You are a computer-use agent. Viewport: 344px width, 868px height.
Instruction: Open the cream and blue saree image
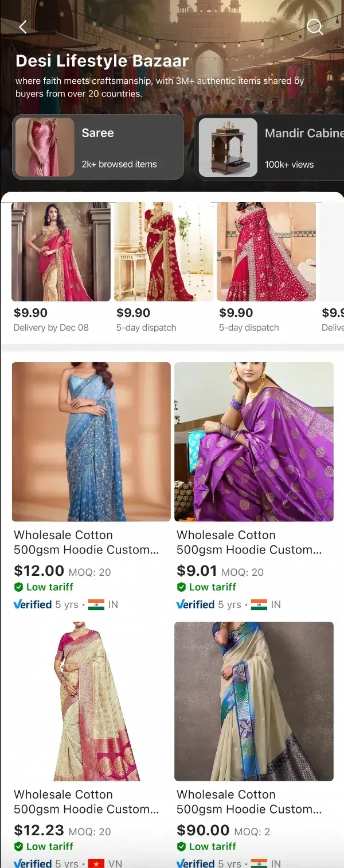(254, 701)
